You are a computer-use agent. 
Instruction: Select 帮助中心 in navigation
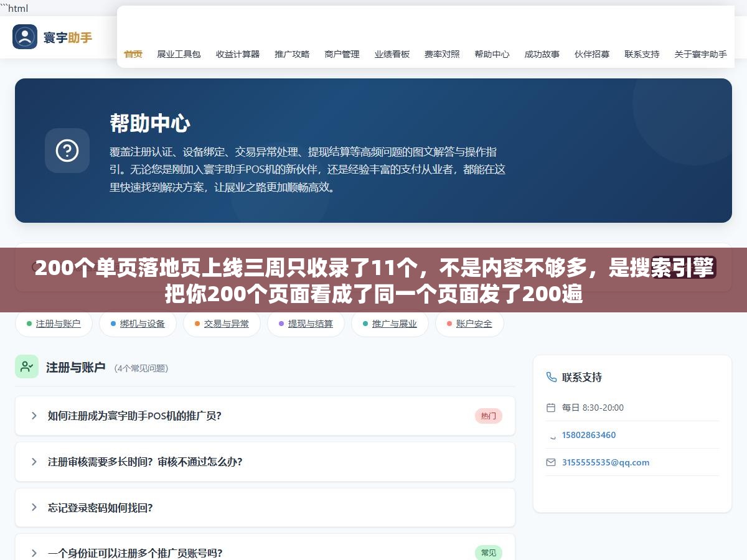[x=492, y=54]
